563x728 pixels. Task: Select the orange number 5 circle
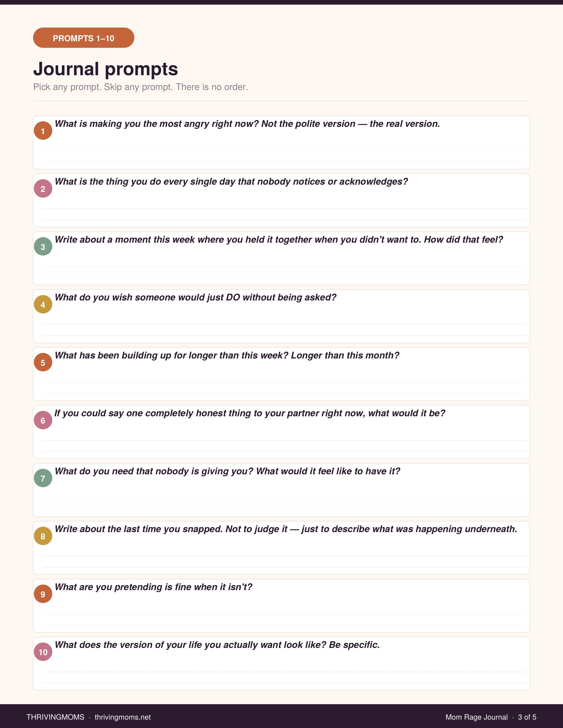tap(43, 362)
